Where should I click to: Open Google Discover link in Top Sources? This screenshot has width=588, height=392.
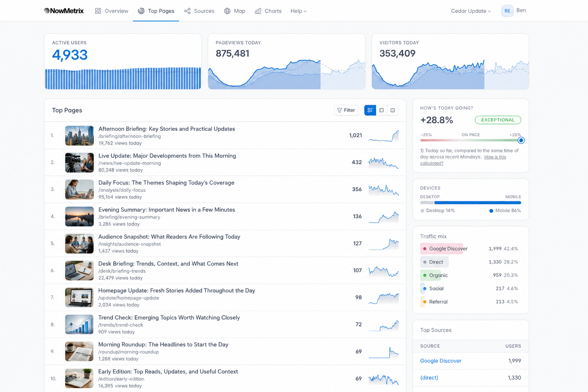441,361
